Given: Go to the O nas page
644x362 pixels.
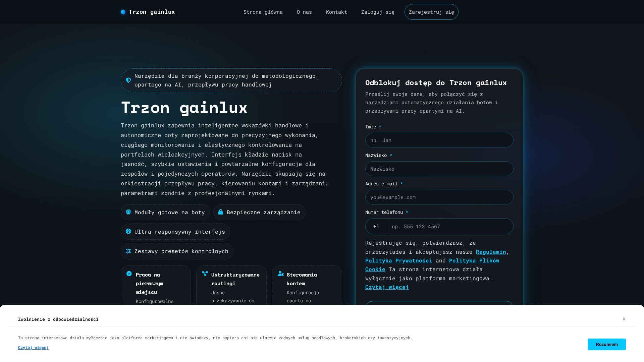Looking at the screenshot, I should pos(304,12).
